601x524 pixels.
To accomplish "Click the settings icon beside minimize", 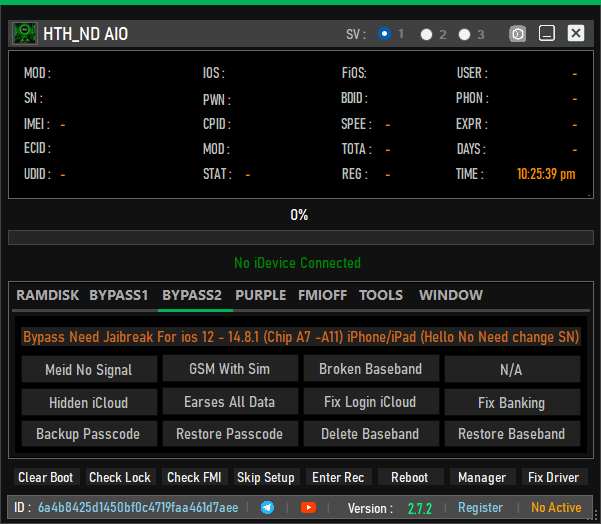I will coord(518,34).
